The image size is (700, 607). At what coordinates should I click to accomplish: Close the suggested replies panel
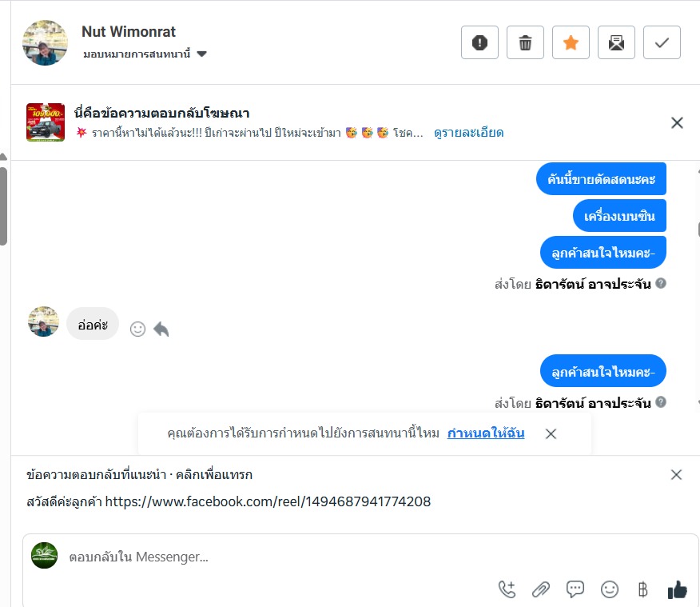[x=676, y=474]
